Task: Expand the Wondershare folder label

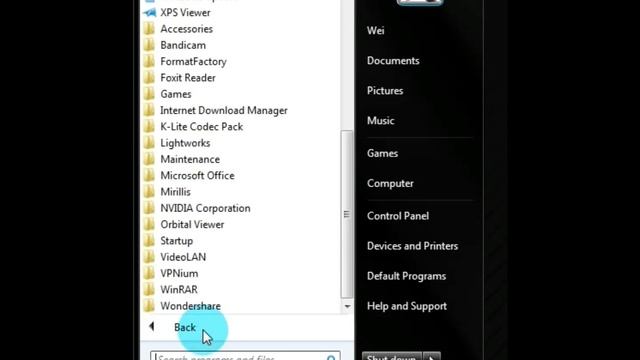Action: coord(190,306)
